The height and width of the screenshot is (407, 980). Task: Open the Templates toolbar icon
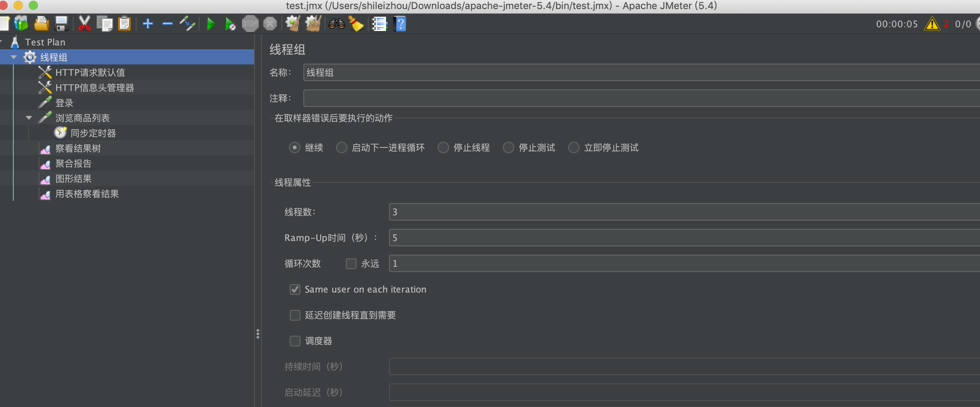[x=21, y=23]
